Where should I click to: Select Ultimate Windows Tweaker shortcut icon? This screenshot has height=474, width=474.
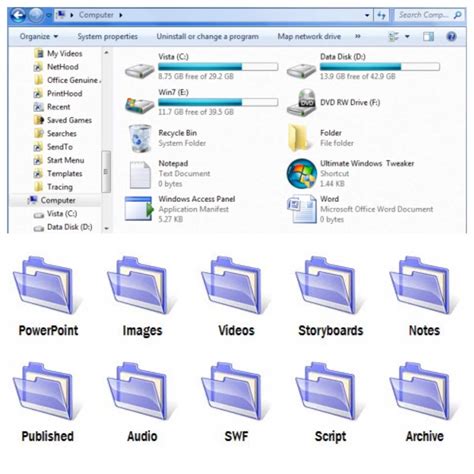point(302,173)
